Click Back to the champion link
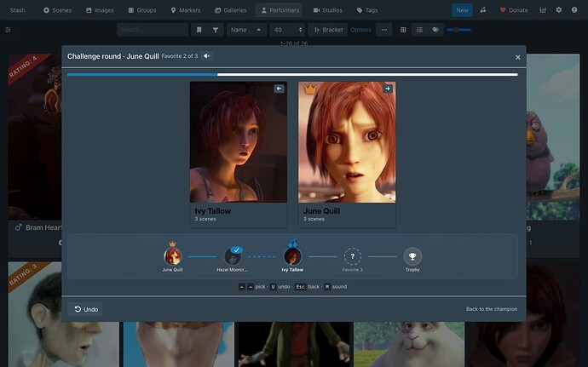The width and height of the screenshot is (588, 367). [x=492, y=309]
